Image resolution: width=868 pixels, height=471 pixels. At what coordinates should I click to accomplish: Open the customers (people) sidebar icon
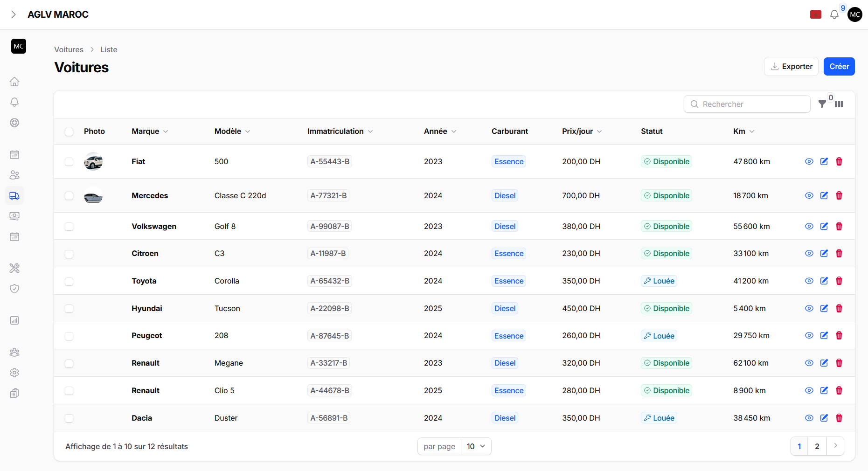pyautogui.click(x=14, y=175)
